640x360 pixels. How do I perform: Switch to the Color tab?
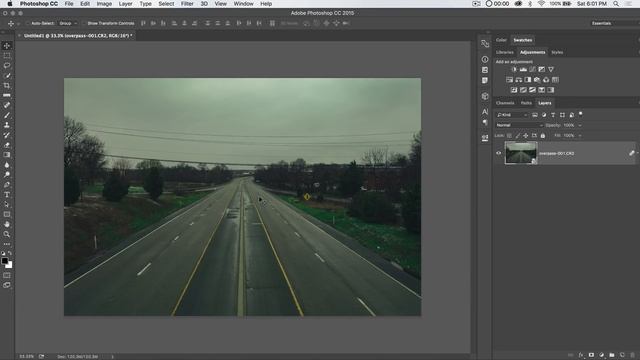pos(501,40)
